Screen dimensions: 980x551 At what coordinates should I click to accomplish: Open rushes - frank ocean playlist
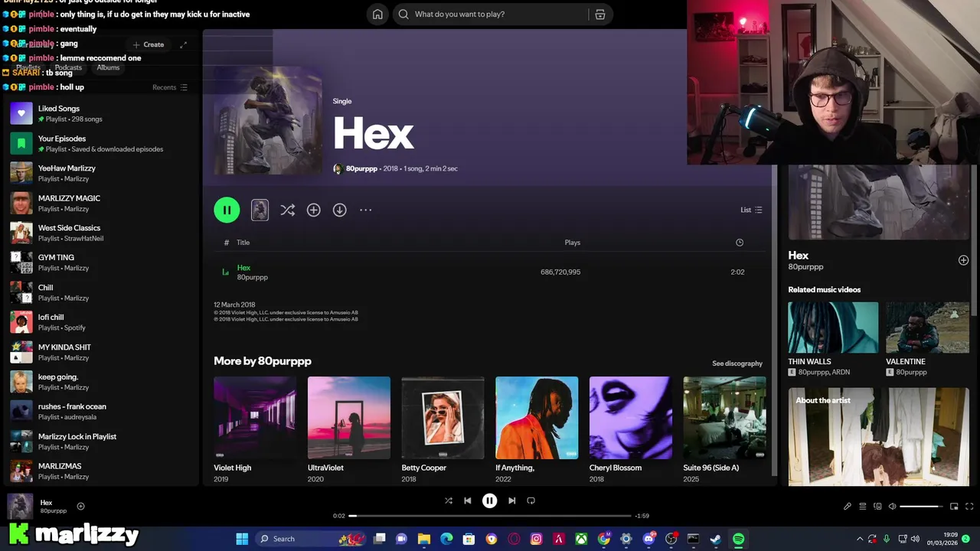click(100, 412)
